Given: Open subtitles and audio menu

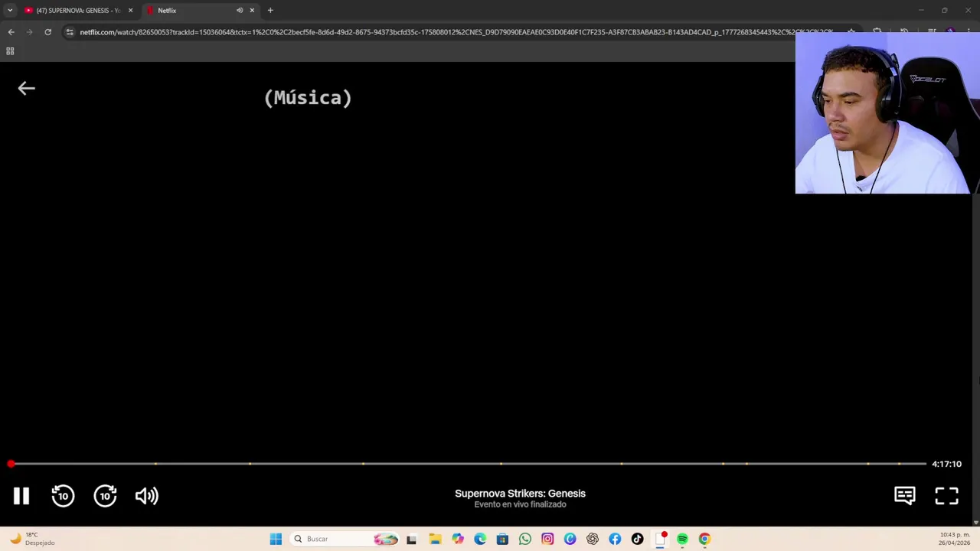Looking at the screenshot, I should 905,496.
